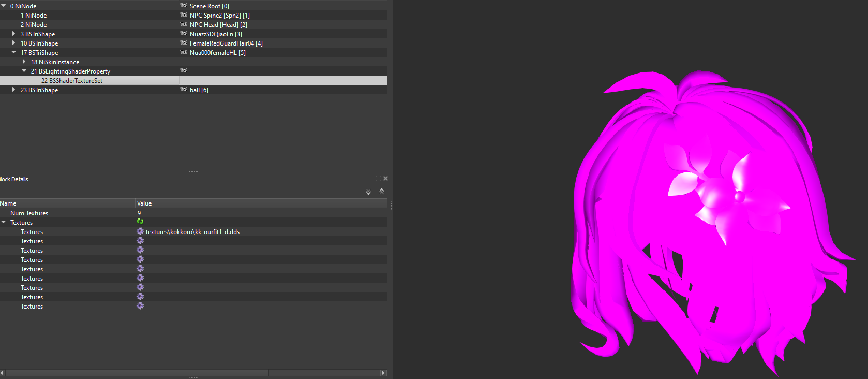Select the 22 BSShaderTextureSet block
Screen dimensions: 868x379
click(x=72, y=81)
